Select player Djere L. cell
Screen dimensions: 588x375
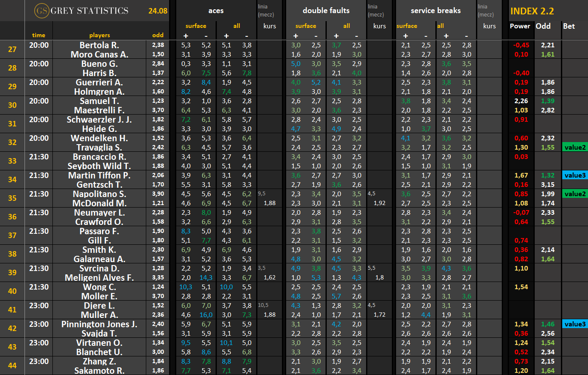click(99, 305)
